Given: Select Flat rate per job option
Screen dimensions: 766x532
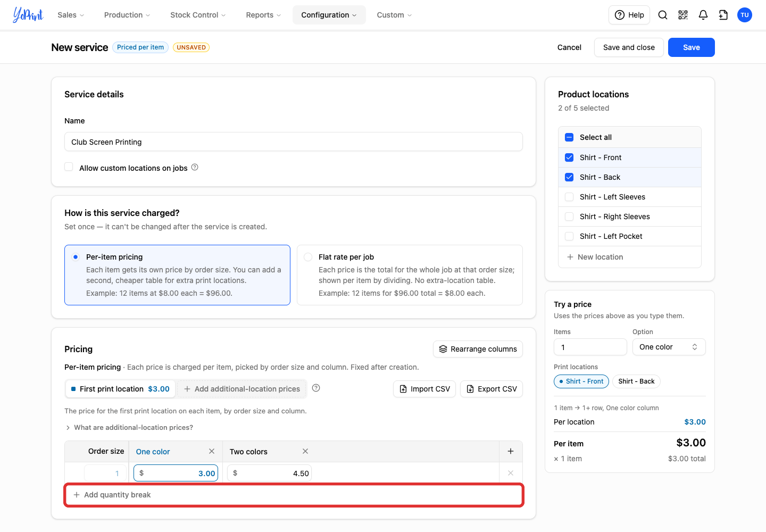Looking at the screenshot, I should click(308, 257).
